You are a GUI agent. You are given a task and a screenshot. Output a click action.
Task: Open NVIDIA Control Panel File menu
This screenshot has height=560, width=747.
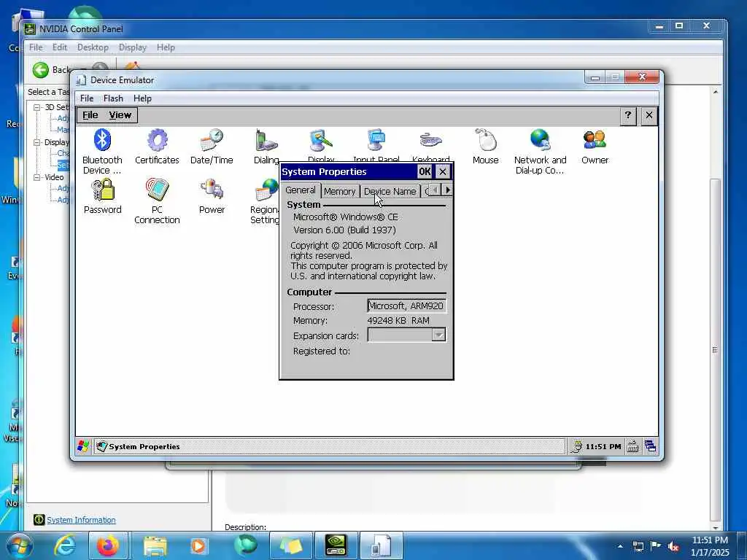tap(36, 47)
